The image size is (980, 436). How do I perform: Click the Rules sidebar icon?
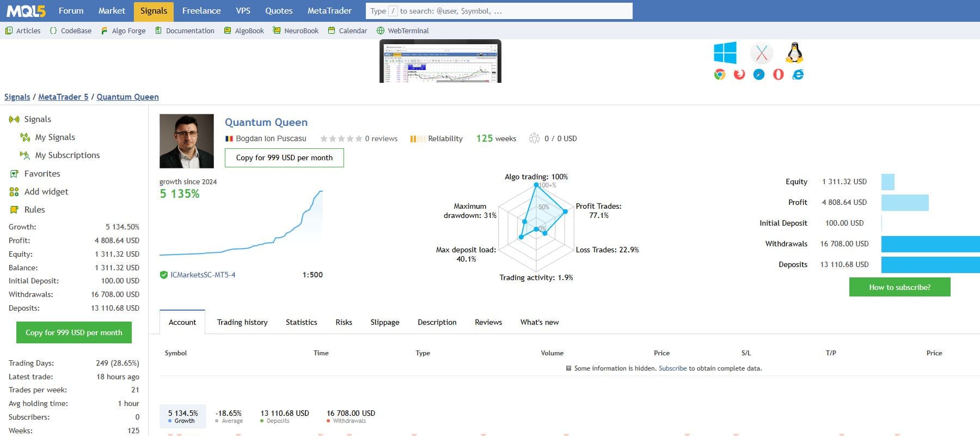pos(14,210)
